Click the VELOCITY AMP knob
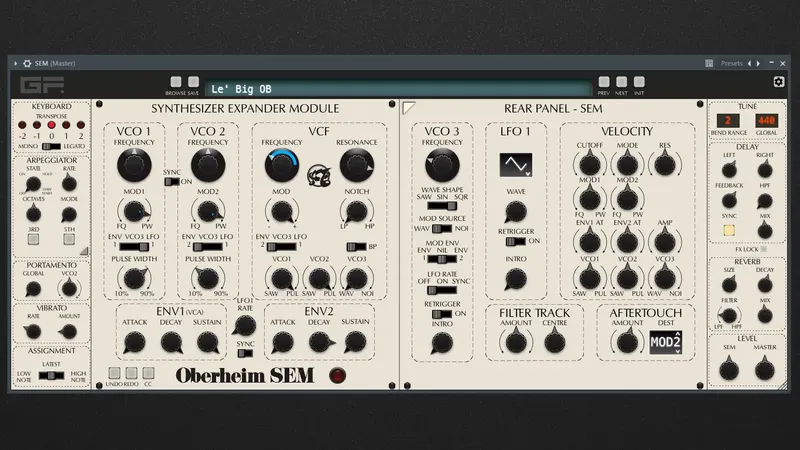This screenshot has width=800, height=450. click(665, 242)
